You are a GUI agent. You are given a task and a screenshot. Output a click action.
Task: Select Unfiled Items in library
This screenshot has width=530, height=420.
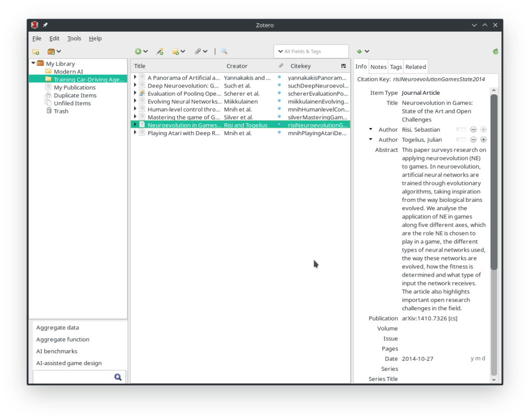72,103
